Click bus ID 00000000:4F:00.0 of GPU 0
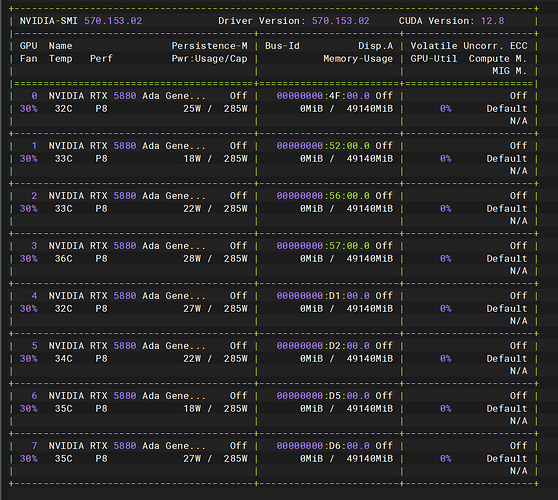Viewport: 558px width, 500px height. coord(323,96)
